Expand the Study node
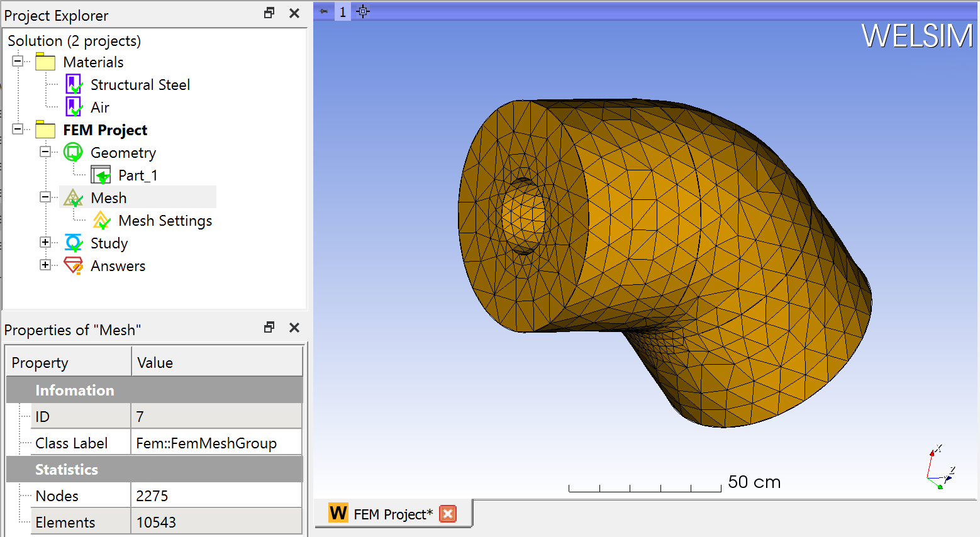This screenshot has width=980, height=537. point(45,242)
